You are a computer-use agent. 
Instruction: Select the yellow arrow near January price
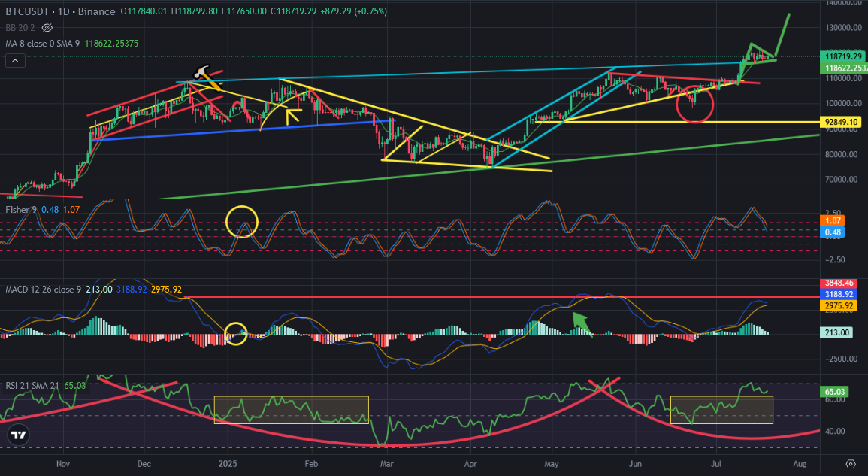point(292,115)
